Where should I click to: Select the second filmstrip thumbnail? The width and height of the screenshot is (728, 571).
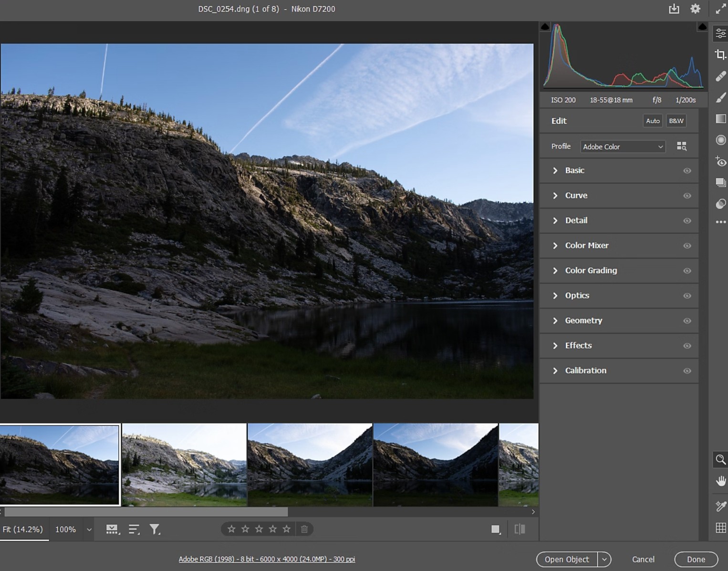coord(184,464)
